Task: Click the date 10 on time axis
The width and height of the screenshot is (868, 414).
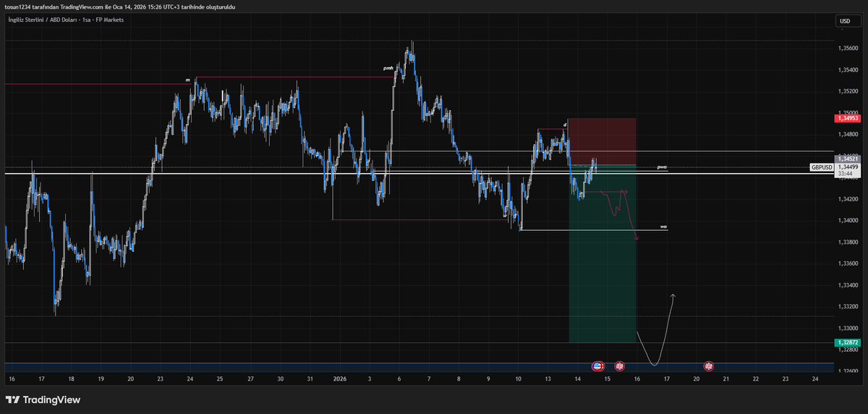Action: 519,379
